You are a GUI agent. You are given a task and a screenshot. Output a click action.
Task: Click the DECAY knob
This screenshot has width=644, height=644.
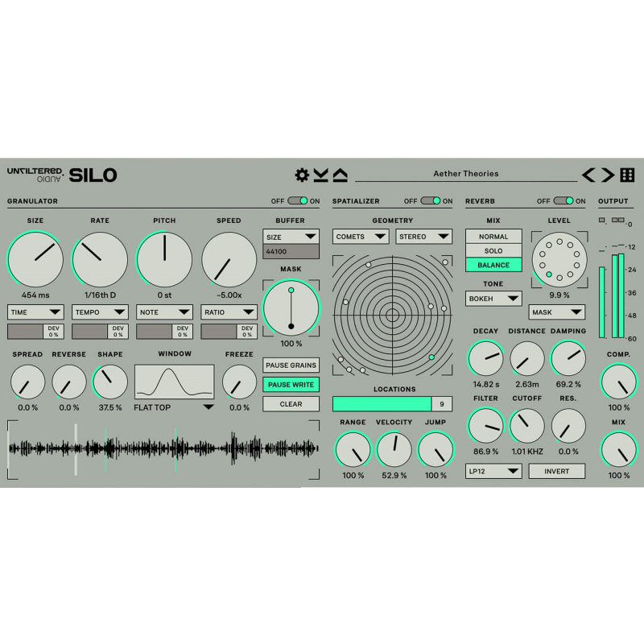click(x=486, y=358)
